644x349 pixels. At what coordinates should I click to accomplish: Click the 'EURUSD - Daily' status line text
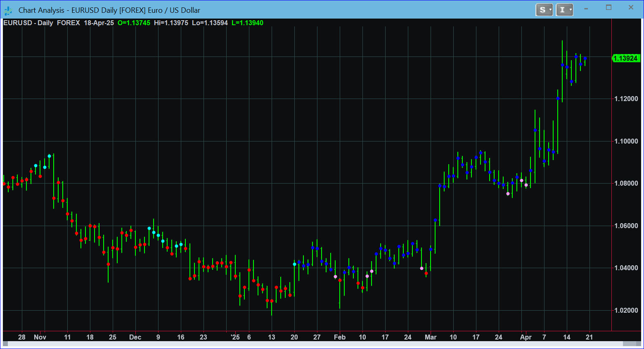(x=28, y=23)
